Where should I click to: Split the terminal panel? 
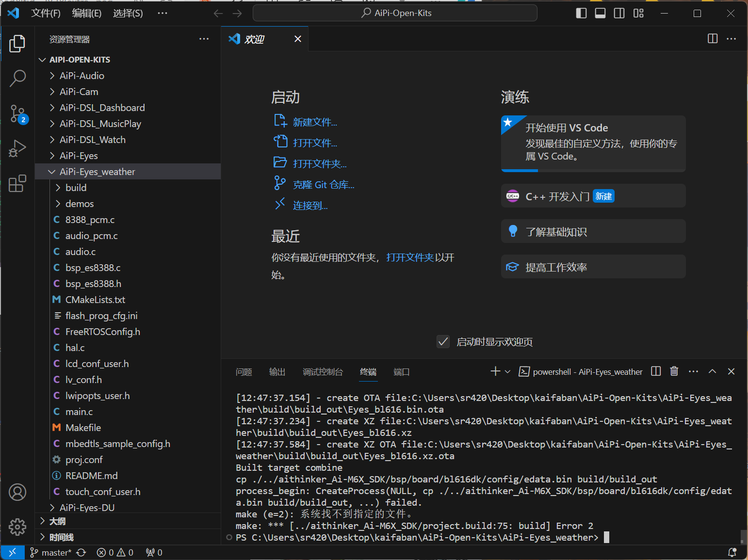[x=656, y=371]
